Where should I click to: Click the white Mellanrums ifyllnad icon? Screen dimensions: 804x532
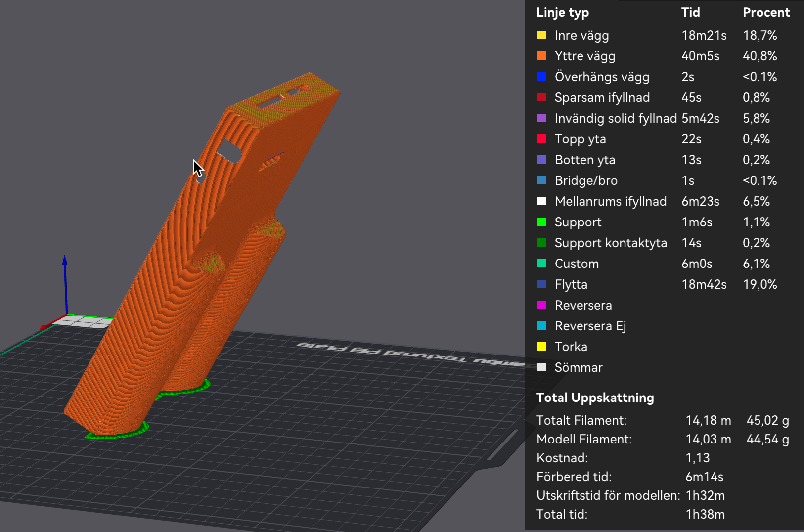click(x=541, y=201)
